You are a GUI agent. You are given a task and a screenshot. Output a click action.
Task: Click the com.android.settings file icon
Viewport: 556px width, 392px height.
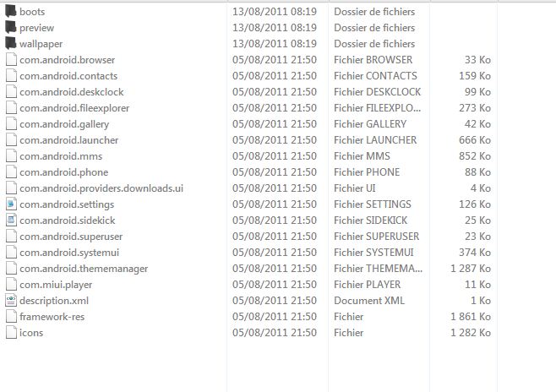pyautogui.click(x=11, y=204)
